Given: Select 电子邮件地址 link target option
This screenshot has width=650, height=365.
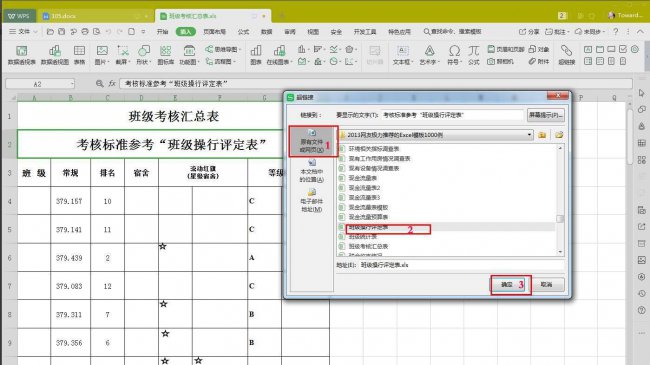Looking at the screenshot, I should [x=311, y=201].
